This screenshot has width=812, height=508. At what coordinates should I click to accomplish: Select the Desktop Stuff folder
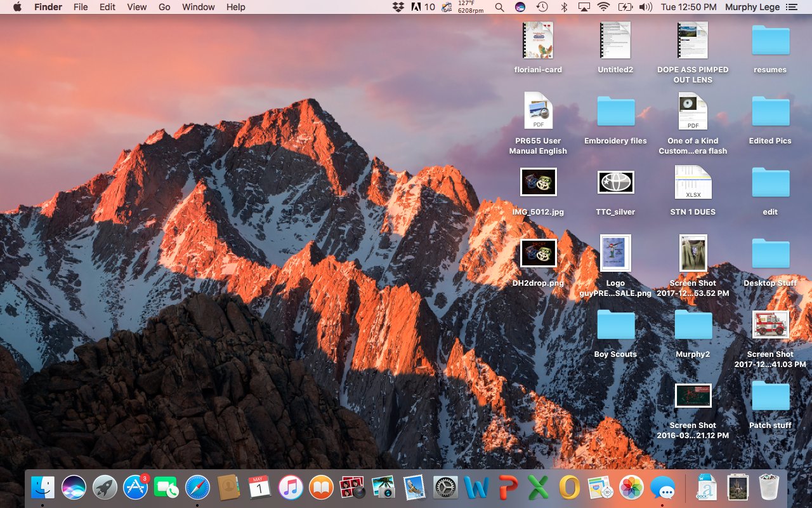770,261
